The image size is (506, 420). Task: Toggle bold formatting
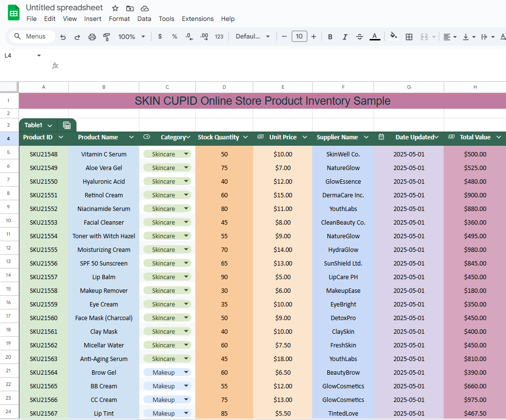pos(330,37)
